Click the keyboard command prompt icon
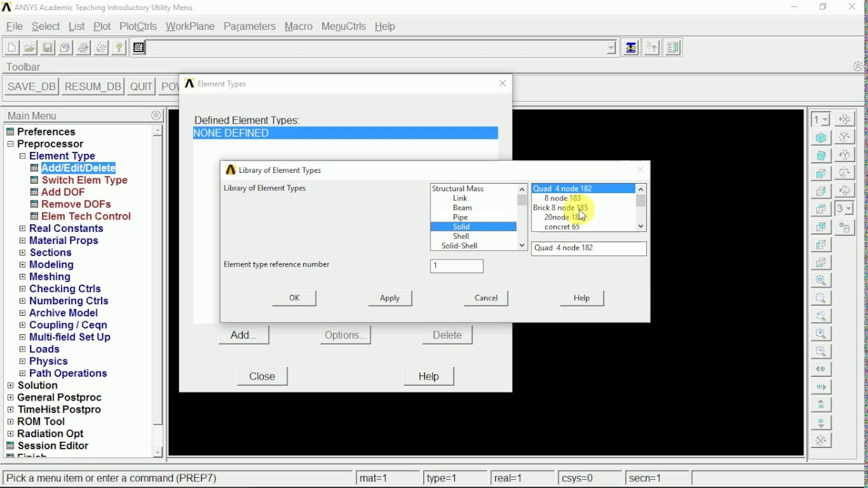The image size is (868, 488). point(138,48)
